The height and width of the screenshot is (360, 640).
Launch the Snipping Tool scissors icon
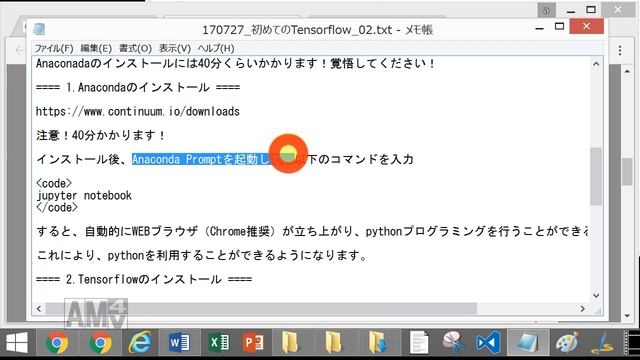click(x=453, y=343)
